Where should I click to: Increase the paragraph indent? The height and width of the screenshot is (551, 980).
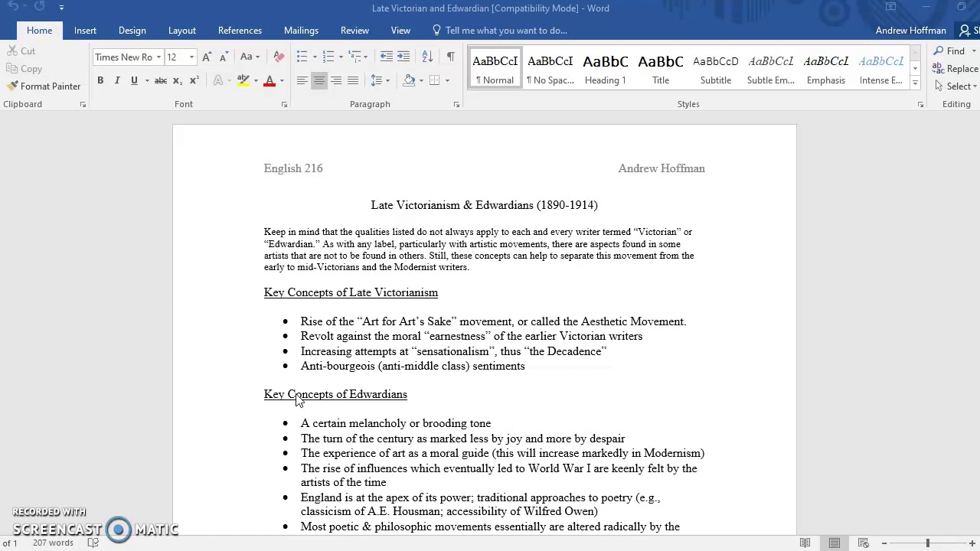(405, 57)
